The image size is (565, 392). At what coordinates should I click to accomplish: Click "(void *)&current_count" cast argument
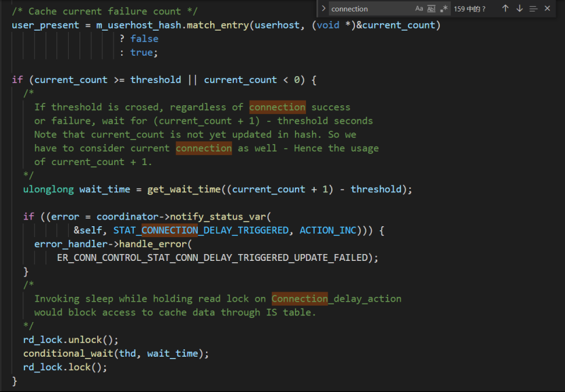click(374, 25)
